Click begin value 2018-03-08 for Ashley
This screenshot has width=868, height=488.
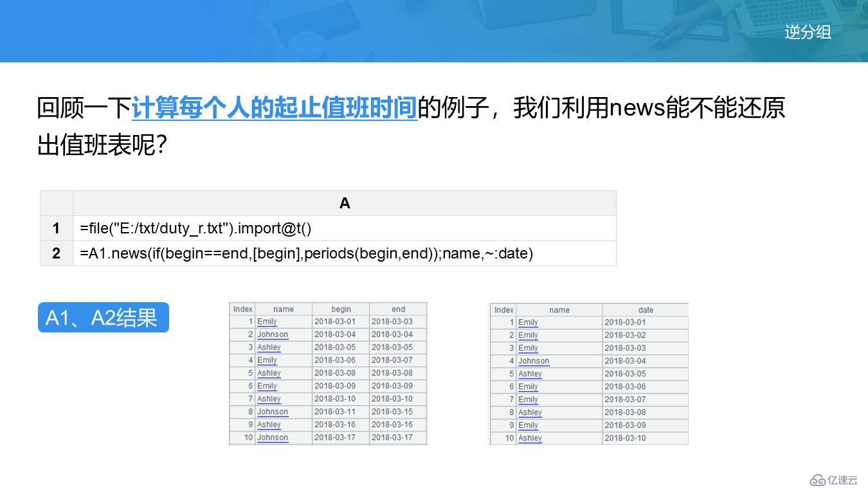(335, 373)
